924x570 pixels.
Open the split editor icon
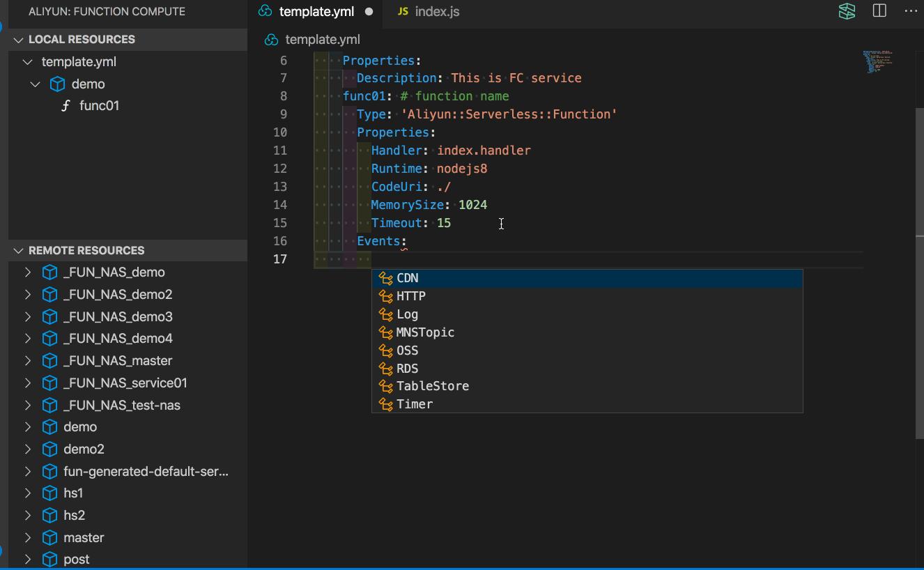coord(879,11)
